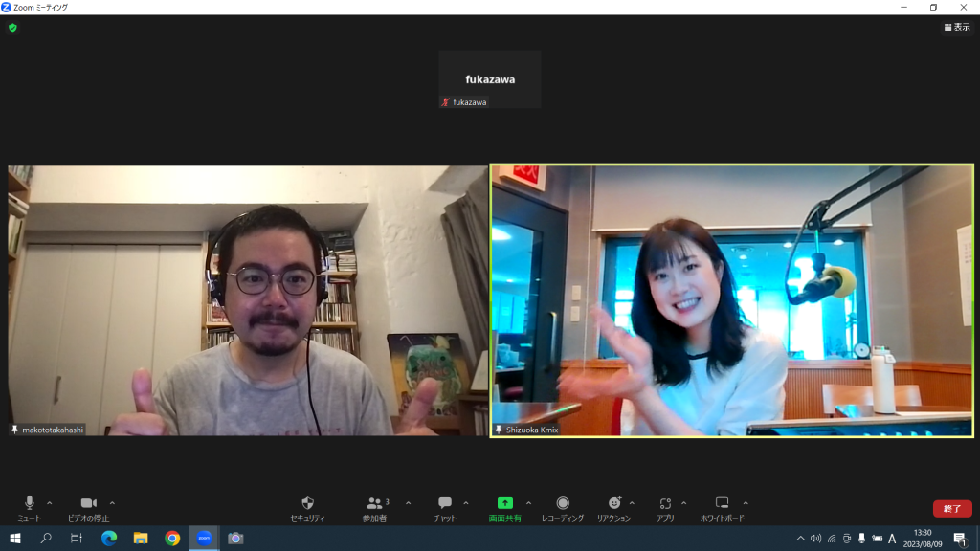The image size is (980, 551).
Task: Expand video options arrow beside camera
Action: click(112, 502)
